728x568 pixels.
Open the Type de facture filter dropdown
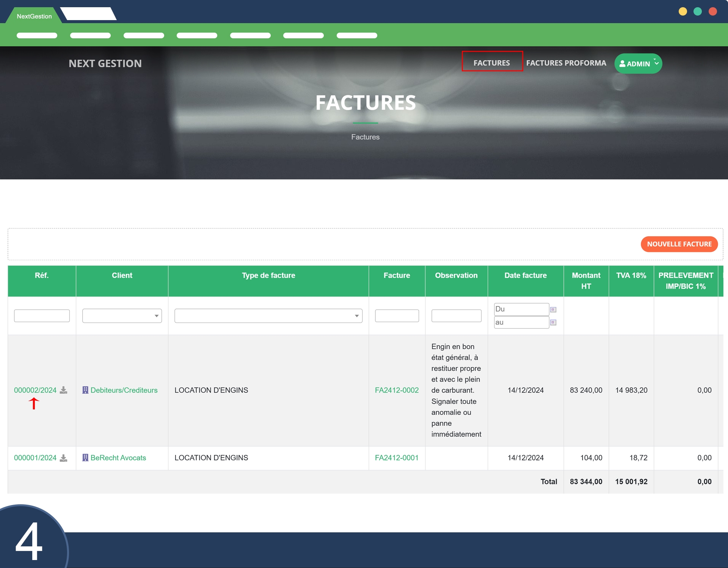268,316
